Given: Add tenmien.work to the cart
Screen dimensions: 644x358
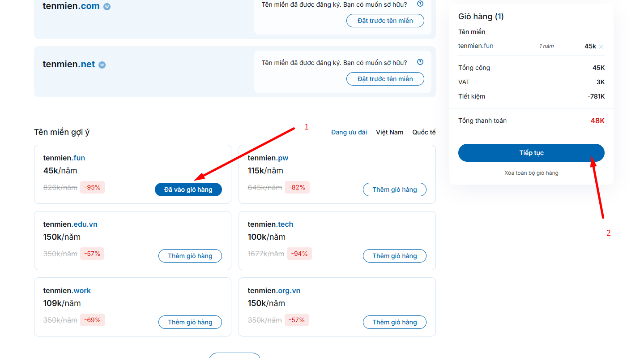Looking at the screenshot, I should point(190,322).
